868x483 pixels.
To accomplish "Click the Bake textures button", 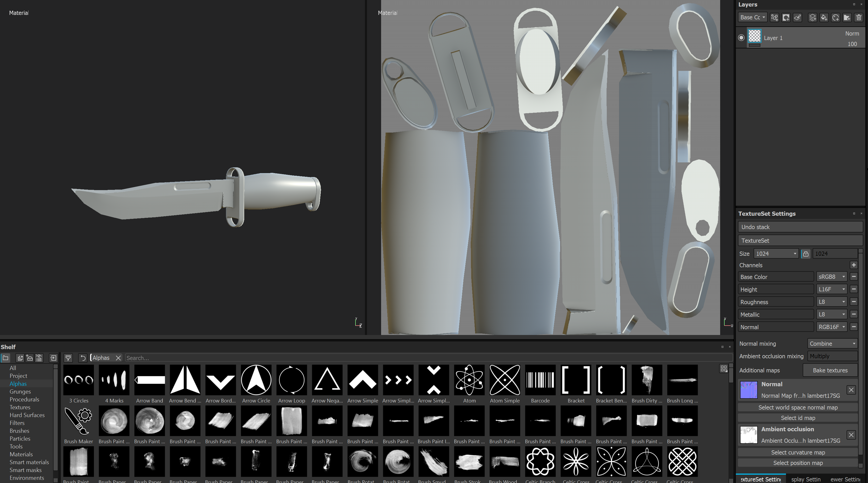I will [830, 370].
